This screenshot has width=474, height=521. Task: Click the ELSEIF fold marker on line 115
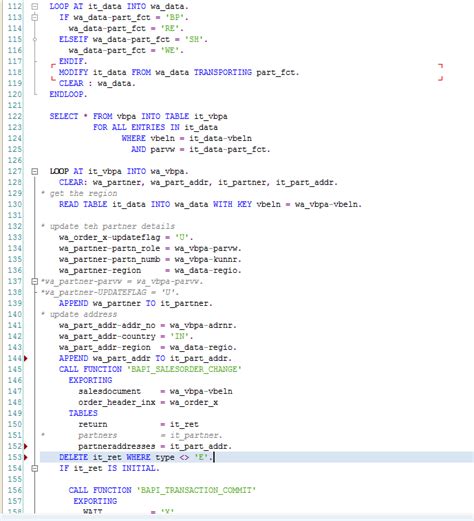click(35, 39)
